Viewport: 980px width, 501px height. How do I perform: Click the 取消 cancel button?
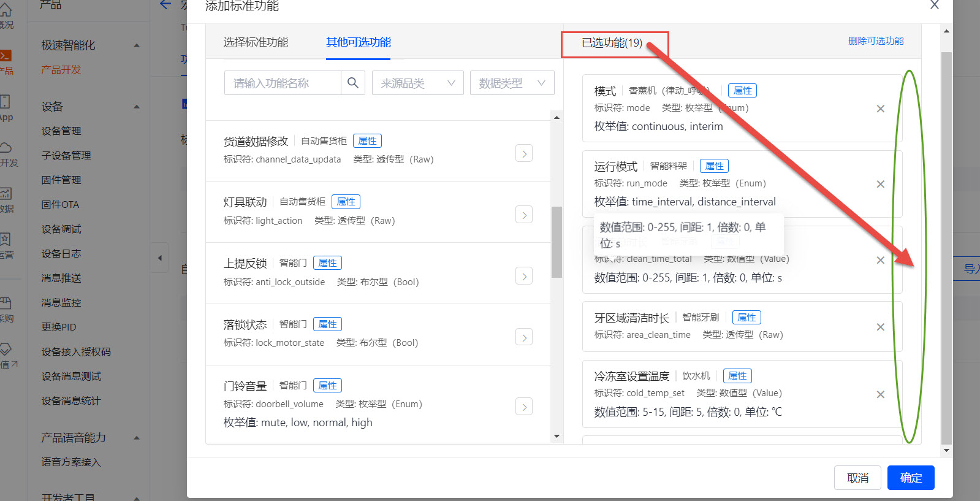857,478
